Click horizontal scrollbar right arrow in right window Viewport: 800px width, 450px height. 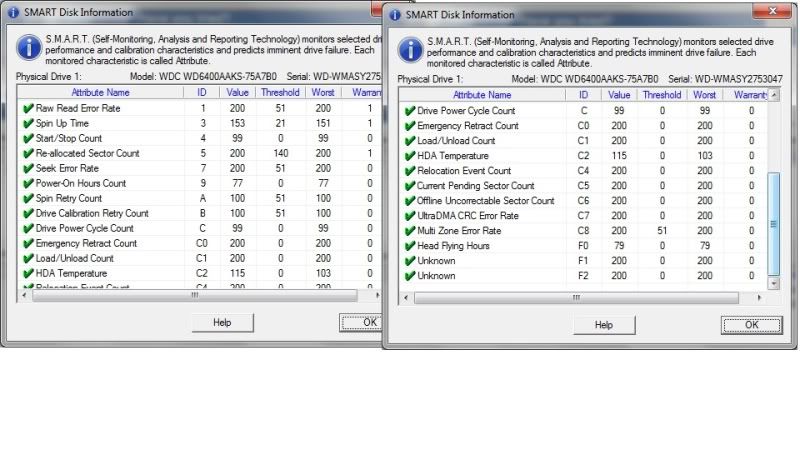(759, 297)
